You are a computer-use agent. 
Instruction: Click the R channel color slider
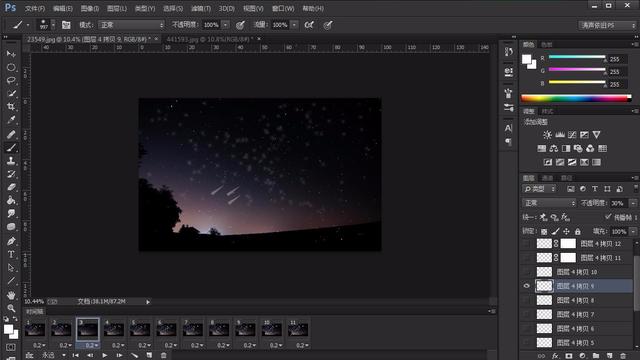point(577,58)
